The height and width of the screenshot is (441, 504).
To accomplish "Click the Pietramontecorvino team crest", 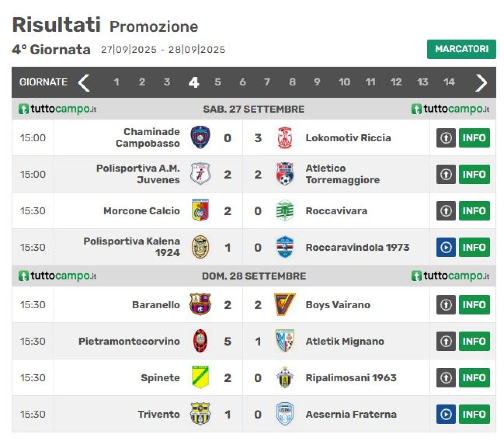I will click(200, 341).
